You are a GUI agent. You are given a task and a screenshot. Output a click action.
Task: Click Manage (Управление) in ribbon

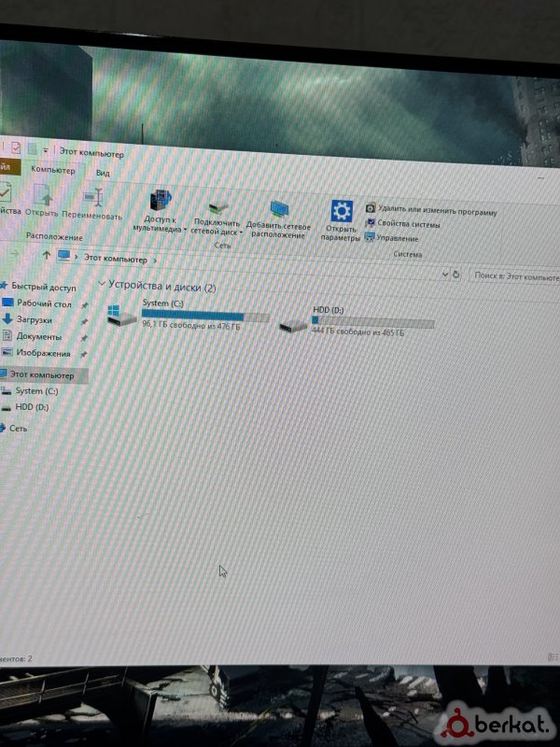coord(391,238)
